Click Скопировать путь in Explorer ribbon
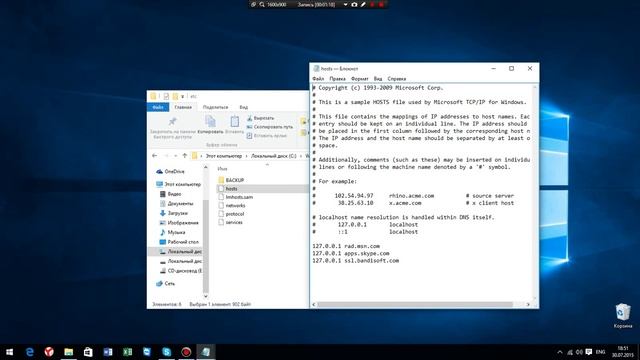The image size is (640, 360). point(269,127)
